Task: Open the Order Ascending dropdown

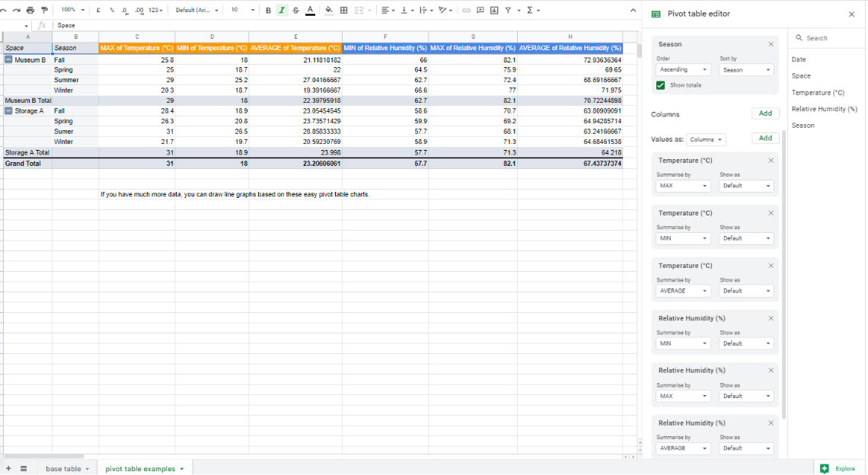Action: (x=682, y=69)
